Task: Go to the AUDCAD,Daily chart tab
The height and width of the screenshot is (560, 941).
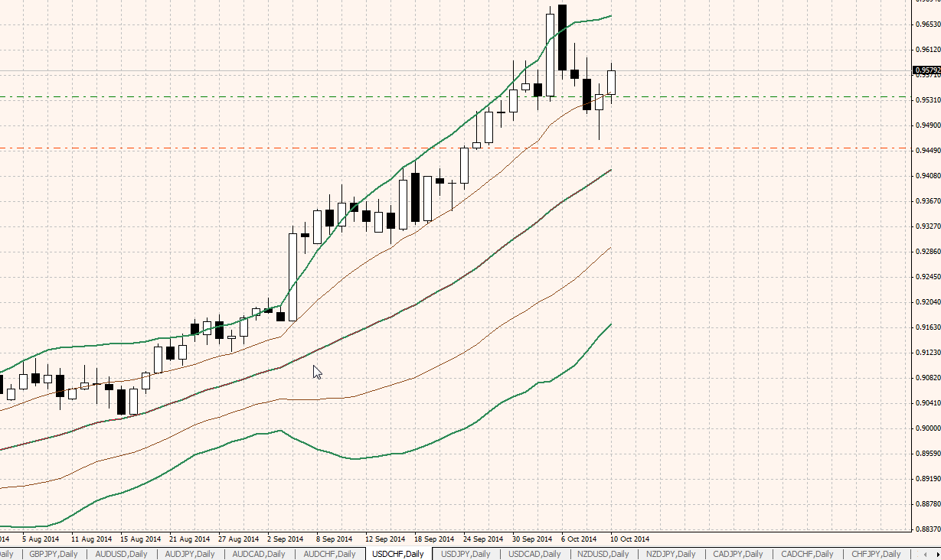Action: tap(259, 554)
